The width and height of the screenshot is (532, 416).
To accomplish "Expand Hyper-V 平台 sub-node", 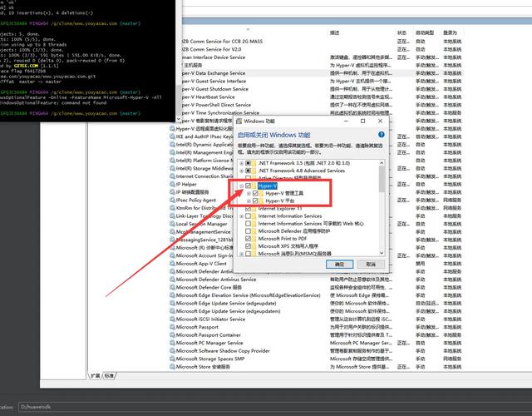I will tap(249, 201).
